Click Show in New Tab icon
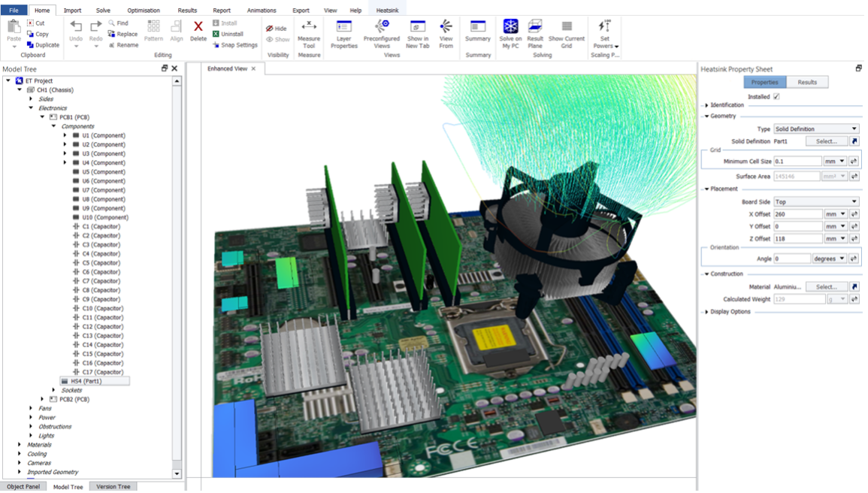 click(x=417, y=28)
